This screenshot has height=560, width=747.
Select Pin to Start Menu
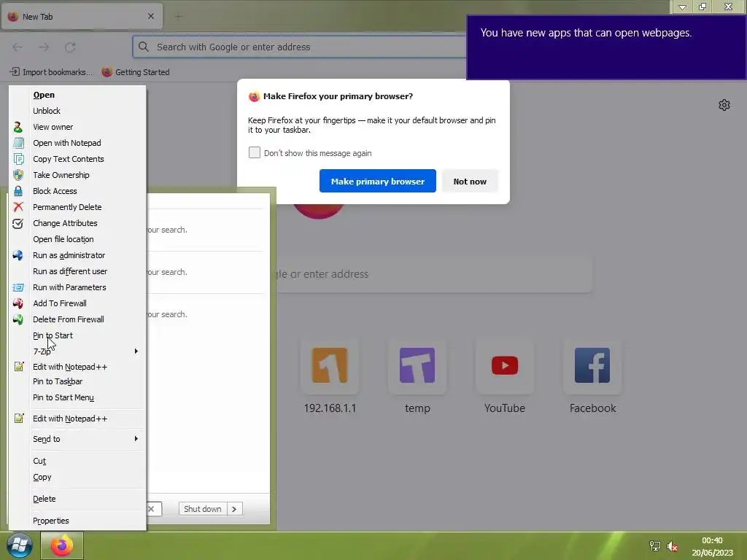(x=63, y=397)
